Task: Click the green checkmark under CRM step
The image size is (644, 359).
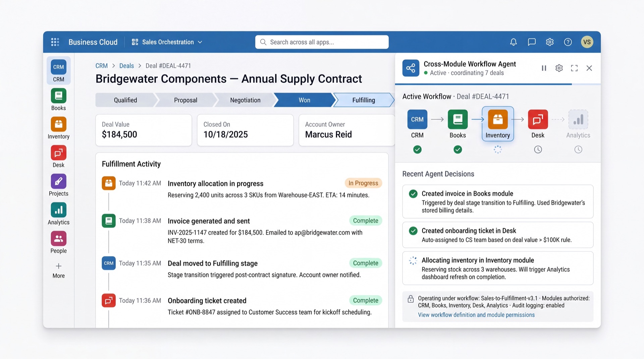Action: tap(417, 149)
